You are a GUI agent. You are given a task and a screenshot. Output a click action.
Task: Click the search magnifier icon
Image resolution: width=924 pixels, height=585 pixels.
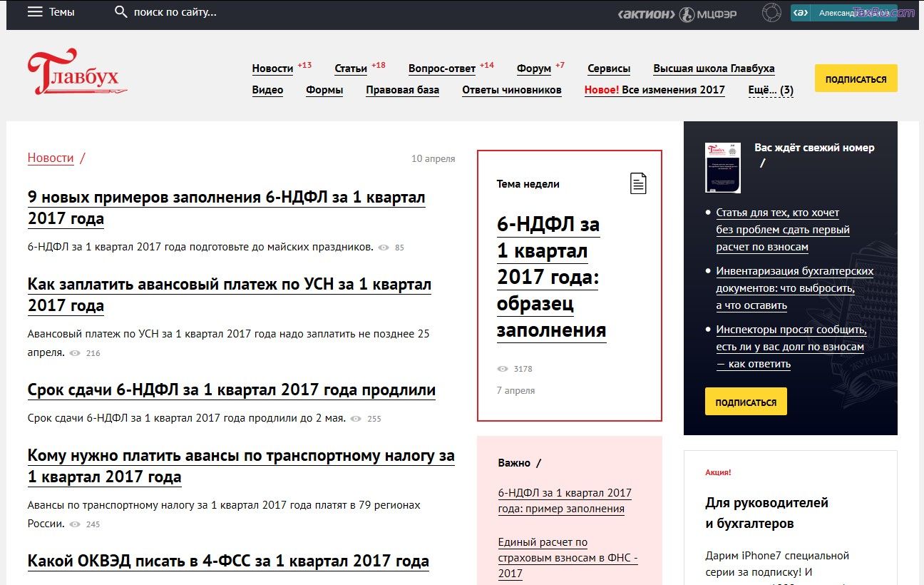pyautogui.click(x=120, y=11)
